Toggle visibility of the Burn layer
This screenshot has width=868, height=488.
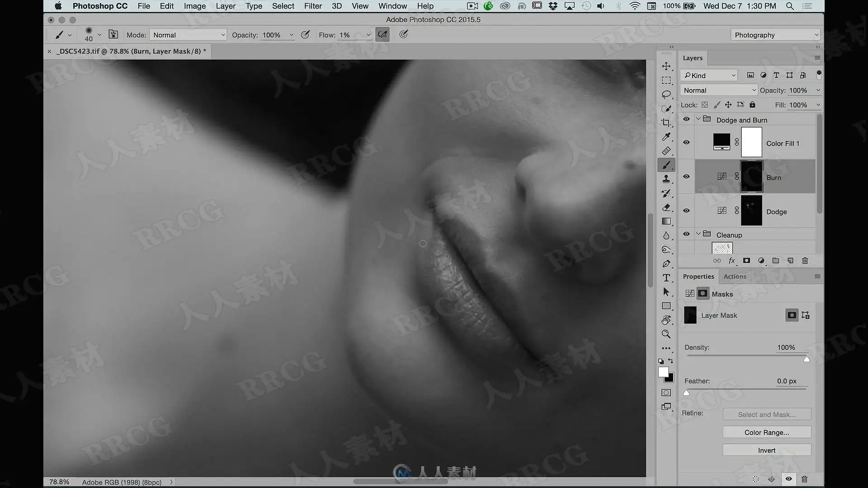click(686, 177)
